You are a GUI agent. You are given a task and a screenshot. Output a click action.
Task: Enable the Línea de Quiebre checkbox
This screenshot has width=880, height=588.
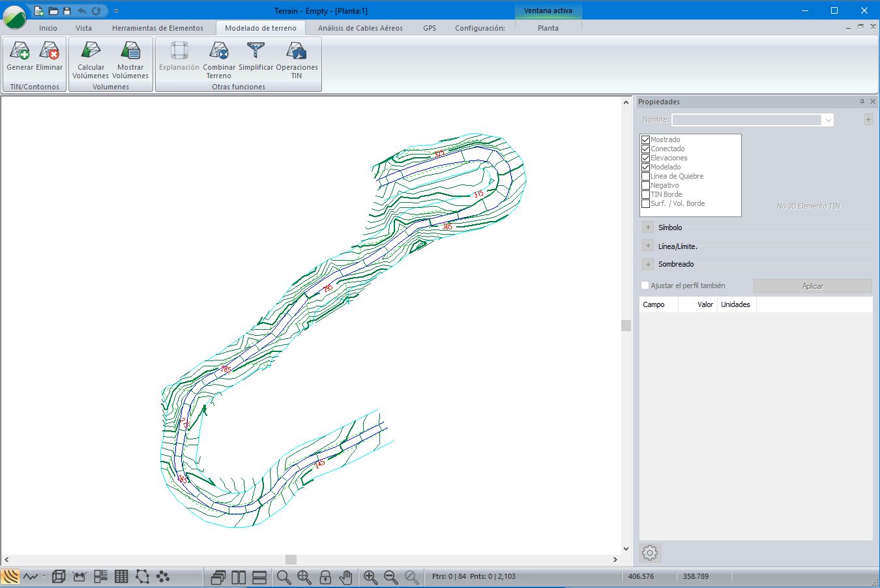click(646, 176)
